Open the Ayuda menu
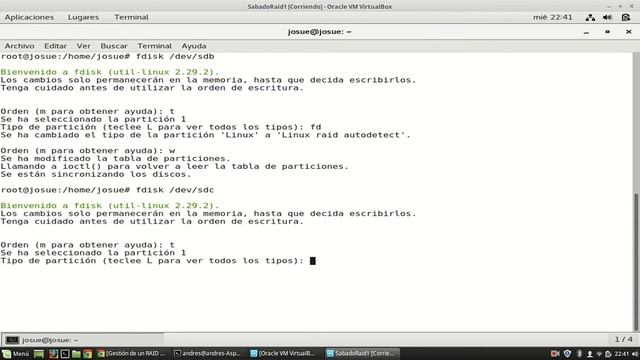 pos(194,46)
